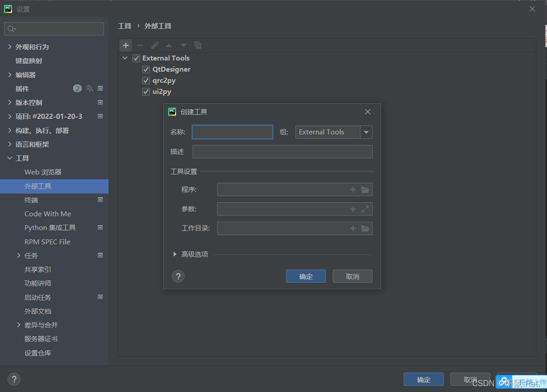
Task: Expand 版本控制 settings section
Action: click(x=10, y=102)
